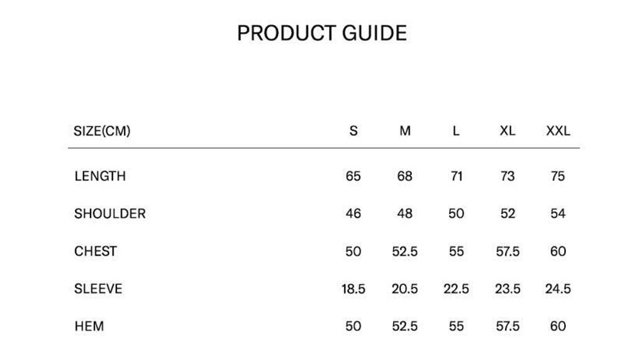Select the HEM row label
Viewport: 644px width, 362px height.
[89, 326]
